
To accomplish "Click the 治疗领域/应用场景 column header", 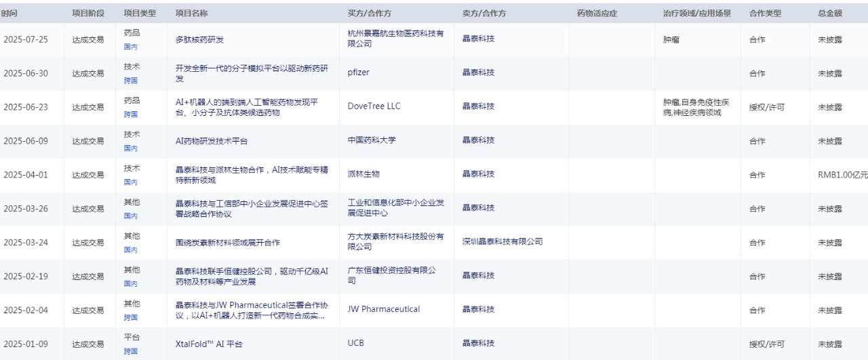I will click(697, 14).
